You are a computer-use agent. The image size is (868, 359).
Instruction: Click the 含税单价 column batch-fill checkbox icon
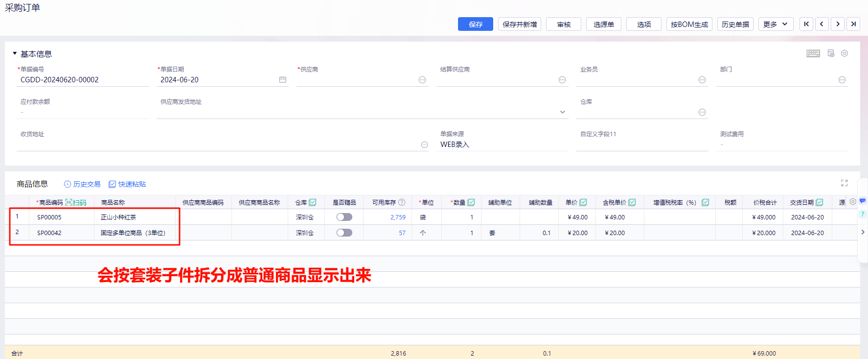[x=632, y=202]
